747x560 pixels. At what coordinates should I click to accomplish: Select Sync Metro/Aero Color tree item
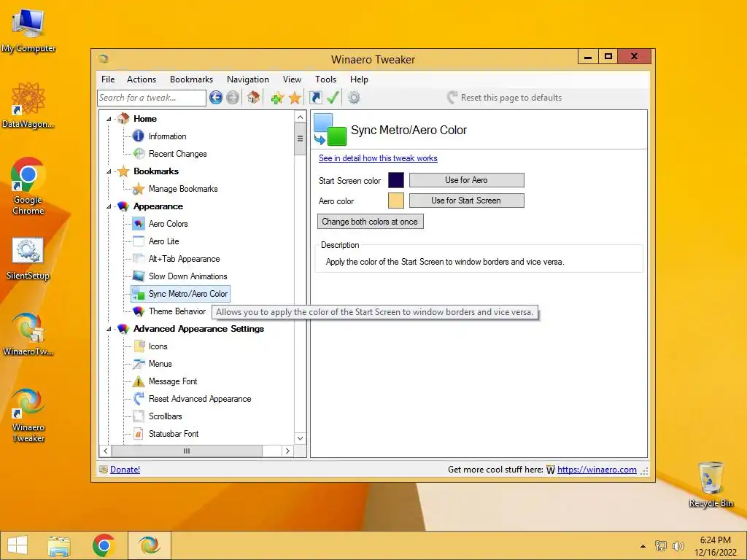pyautogui.click(x=180, y=294)
